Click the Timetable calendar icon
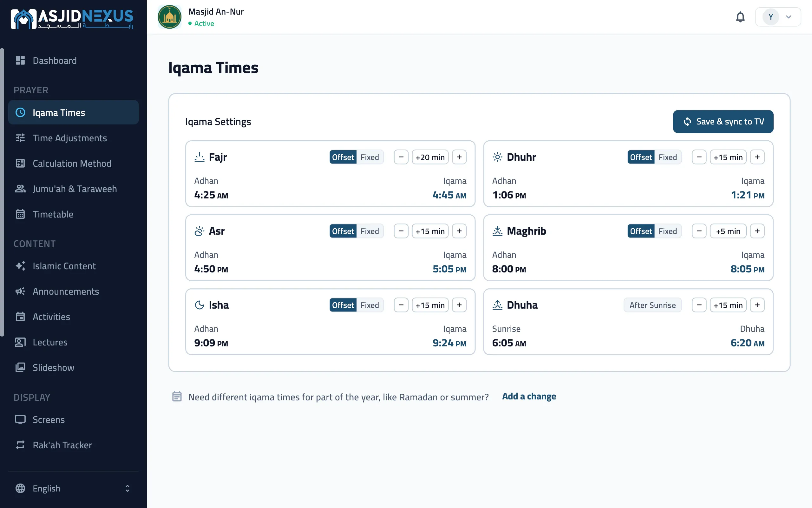This screenshot has height=508, width=812. click(20, 214)
